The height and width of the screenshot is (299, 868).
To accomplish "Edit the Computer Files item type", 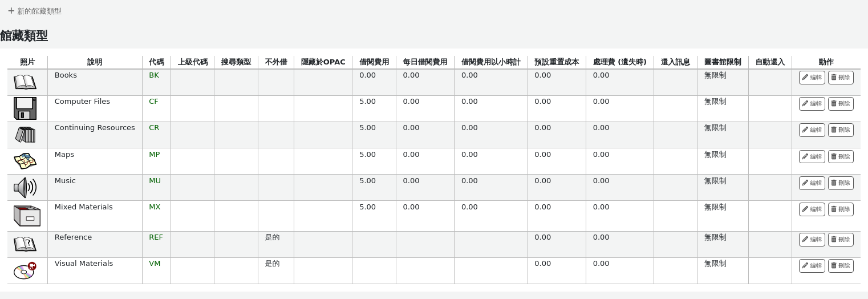I will (812, 104).
